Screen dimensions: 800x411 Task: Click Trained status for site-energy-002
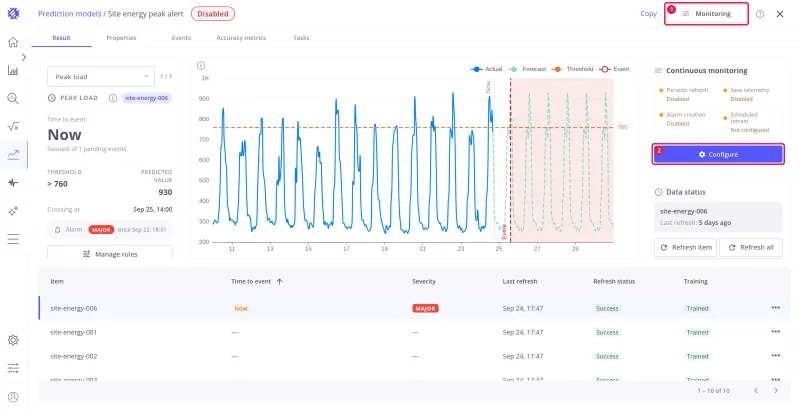click(x=697, y=356)
